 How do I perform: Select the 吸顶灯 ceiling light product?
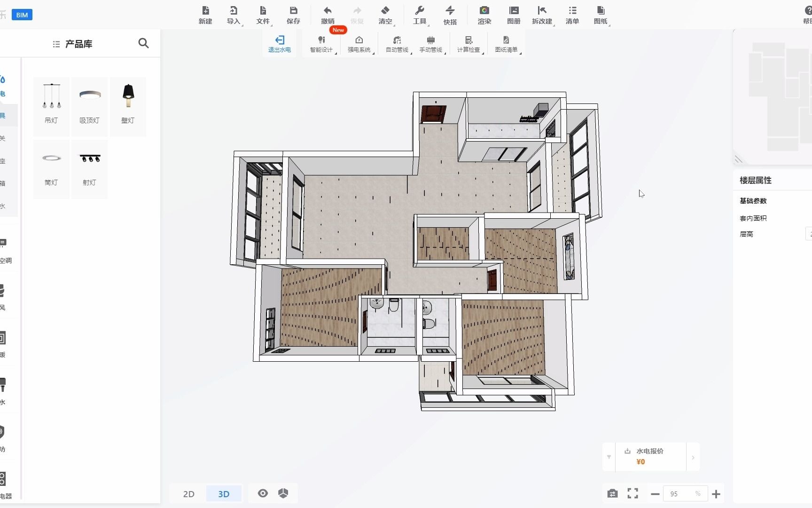[90, 107]
